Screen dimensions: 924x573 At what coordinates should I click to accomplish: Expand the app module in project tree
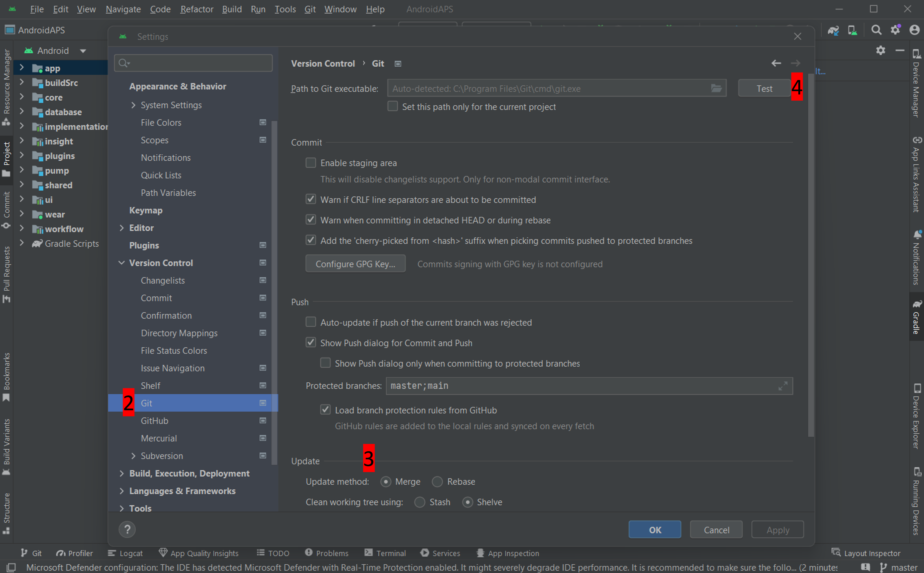point(21,68)
